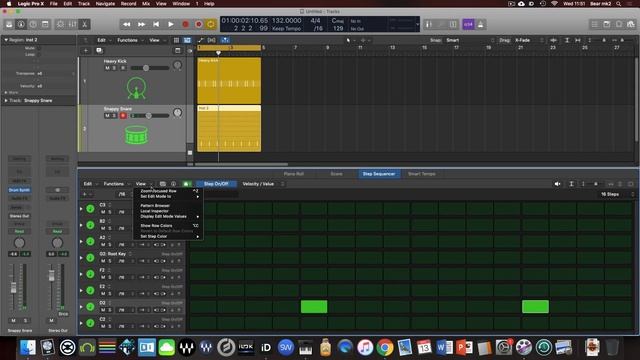The image size is (640, 360).
Task: Open the Set Step Color submenu
Action: [168, 236]
